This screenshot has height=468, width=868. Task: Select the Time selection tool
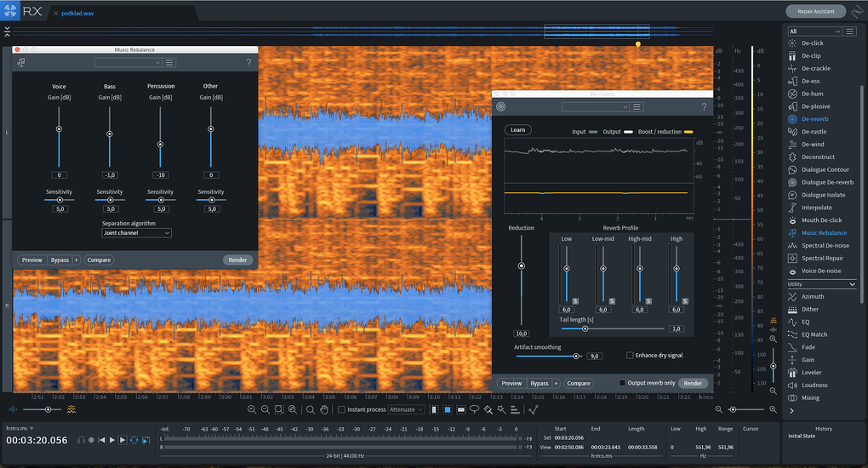click(433, 410)
